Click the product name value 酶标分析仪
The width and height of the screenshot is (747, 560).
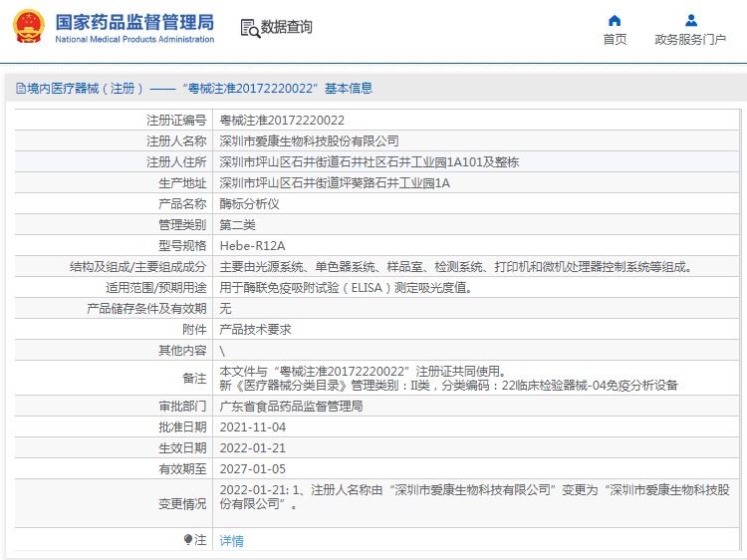coord(249,203)
